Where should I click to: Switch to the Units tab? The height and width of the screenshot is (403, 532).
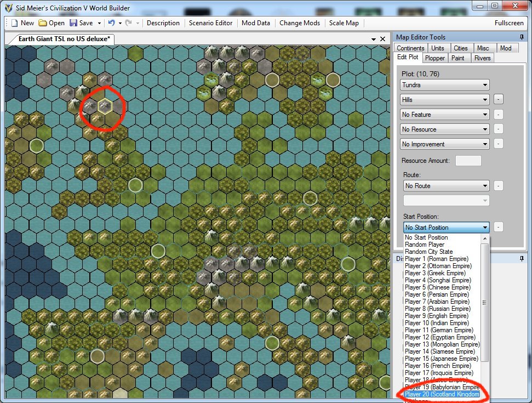(x=438, y=48)
